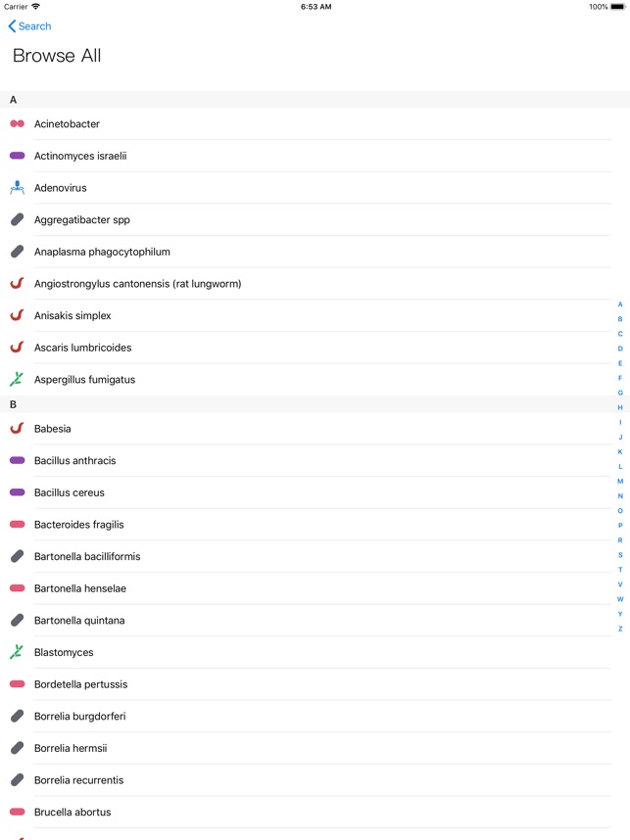Tap the pink rod icon beside Bacteroides fragilis
The image size is (630, 840).
pyautogui.click(x=17, y=524)
